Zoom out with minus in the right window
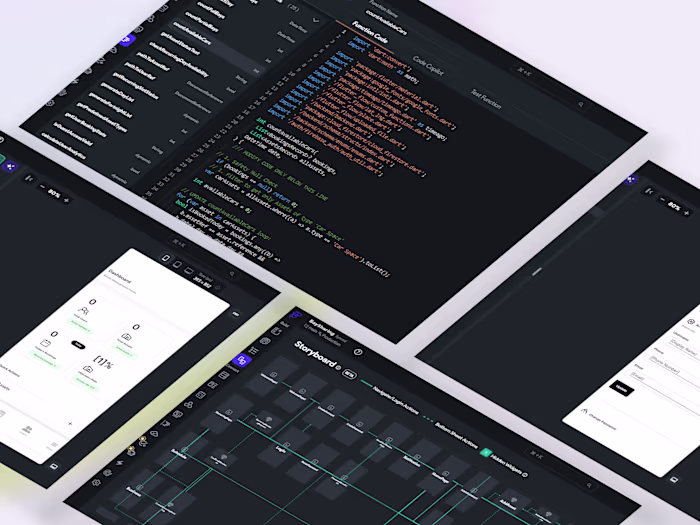 click(x=662, y=199)
